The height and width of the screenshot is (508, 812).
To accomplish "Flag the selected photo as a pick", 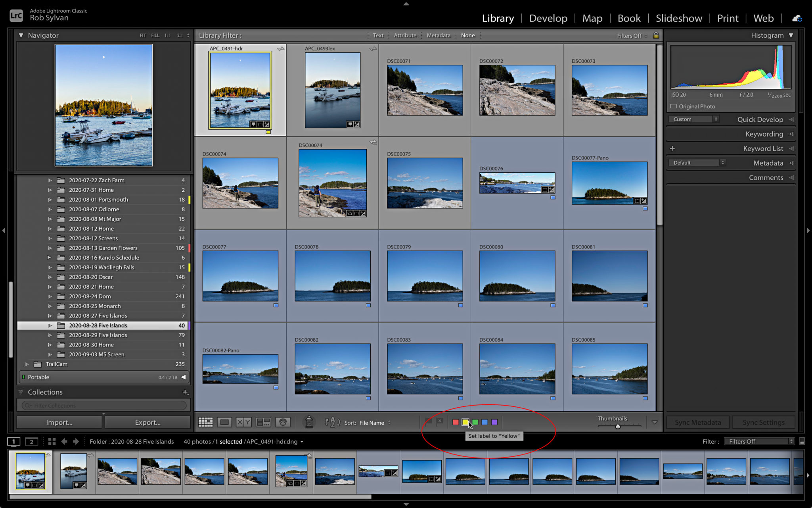I will click(x=428, y=422).
